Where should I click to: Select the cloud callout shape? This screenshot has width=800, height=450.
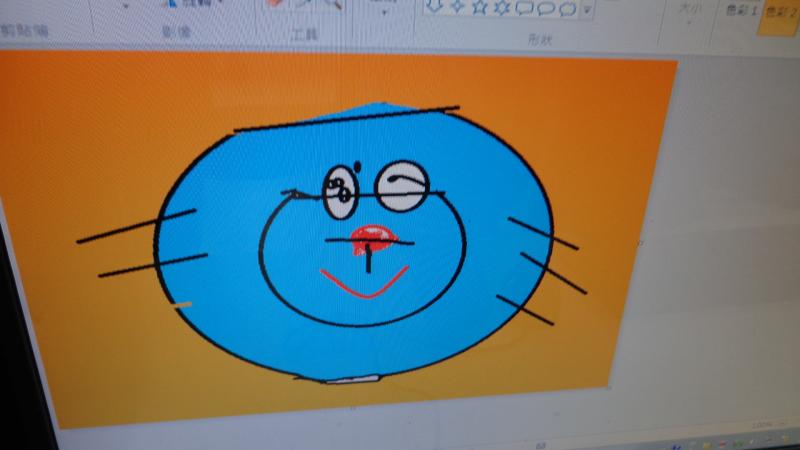(x=567, y=9)
